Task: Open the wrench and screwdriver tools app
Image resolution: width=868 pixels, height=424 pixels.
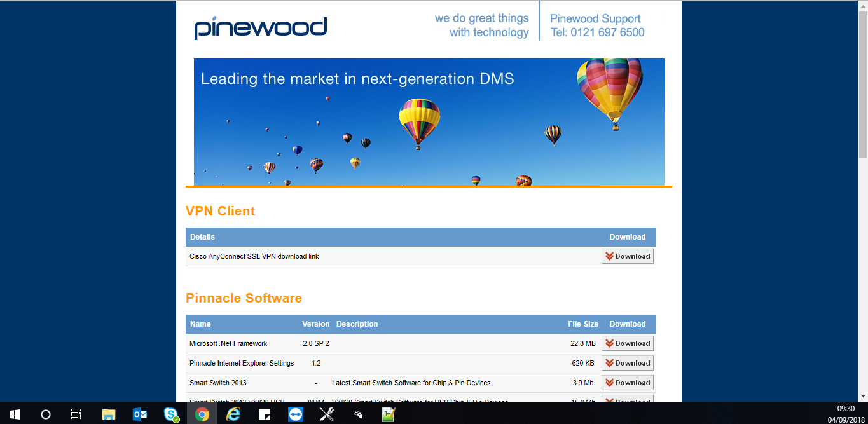Action: click(327, 414)
